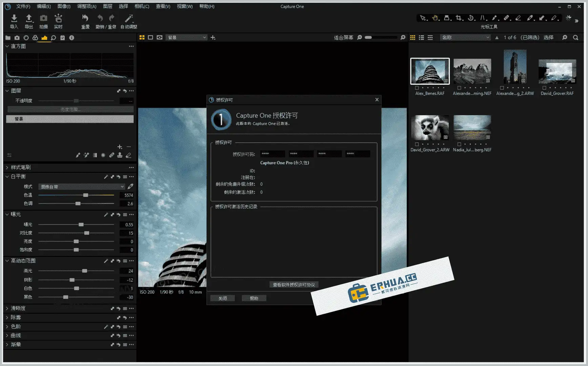
Task: Toggle the multi-view grid layout button
Action: coord(142,37)
